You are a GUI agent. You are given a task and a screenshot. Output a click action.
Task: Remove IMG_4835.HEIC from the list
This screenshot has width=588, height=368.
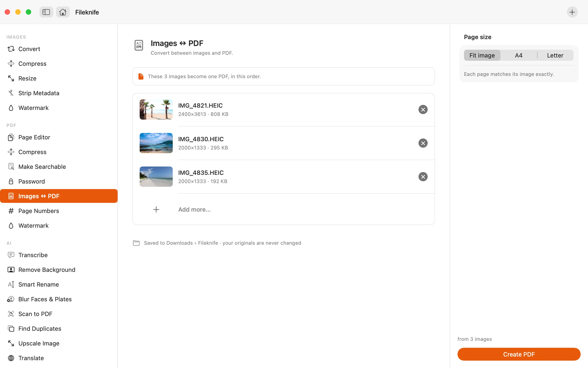[x=423, y=177]
